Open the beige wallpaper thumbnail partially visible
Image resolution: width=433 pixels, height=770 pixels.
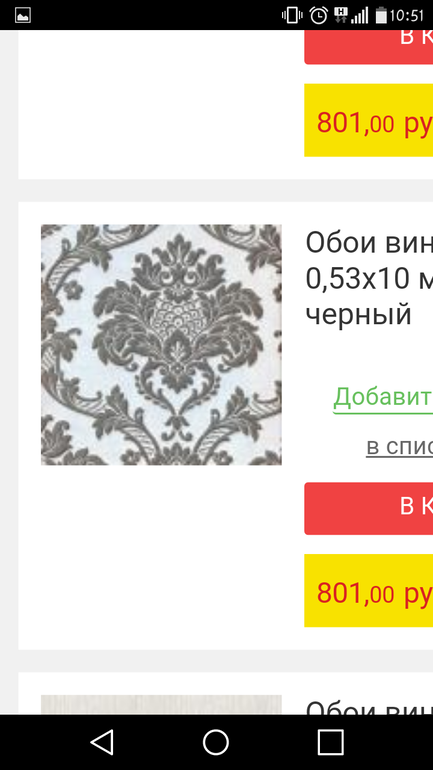161,705
